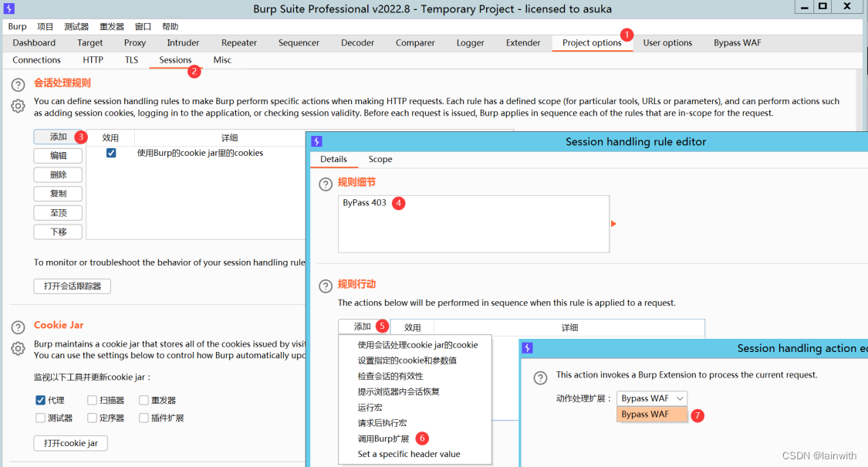Switch to the Sequencer tab
The image size is (868, 467).
click(299, 42)
